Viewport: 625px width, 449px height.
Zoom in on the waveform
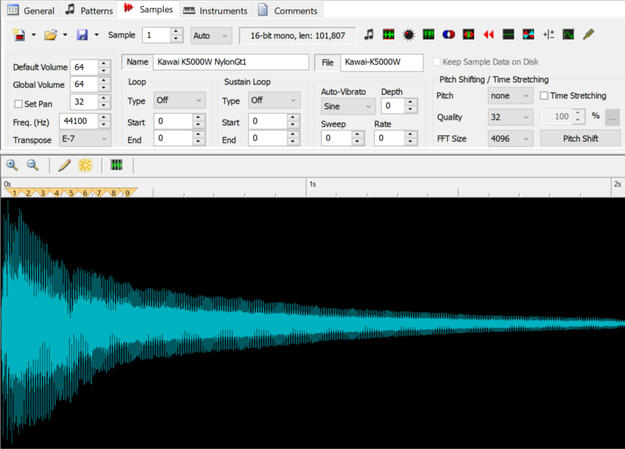pos(13,165)
